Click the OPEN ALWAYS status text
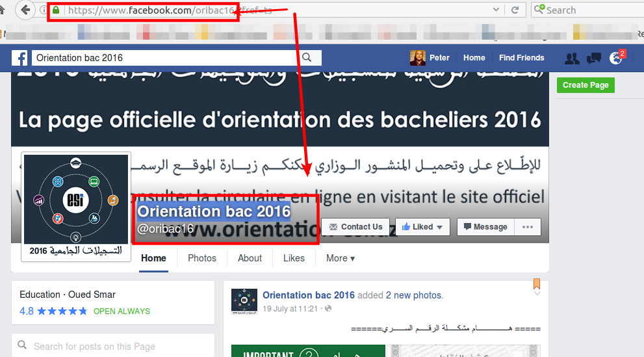 coord(122,311)
